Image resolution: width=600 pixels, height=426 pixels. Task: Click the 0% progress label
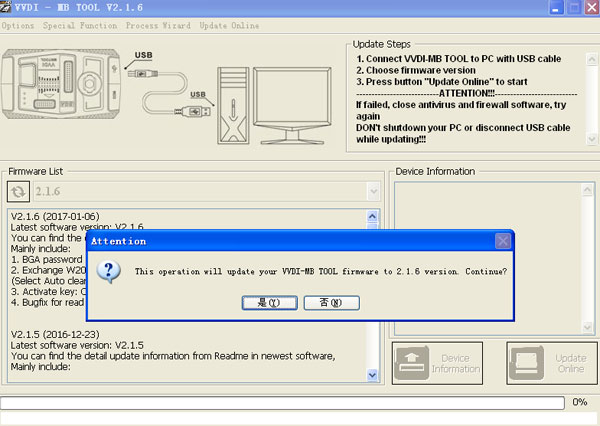click(x=580, y=402)
